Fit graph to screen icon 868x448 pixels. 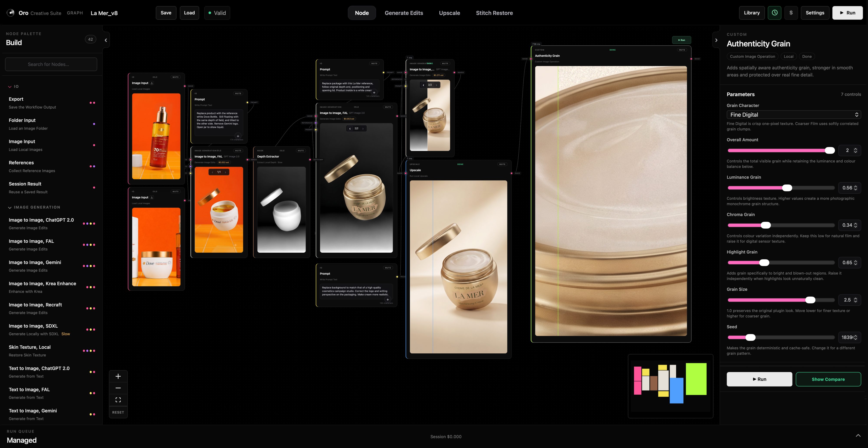click(118, 400)
